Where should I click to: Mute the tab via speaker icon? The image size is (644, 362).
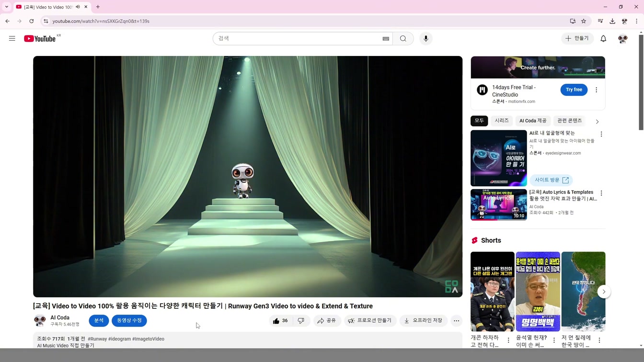[78, 7]
